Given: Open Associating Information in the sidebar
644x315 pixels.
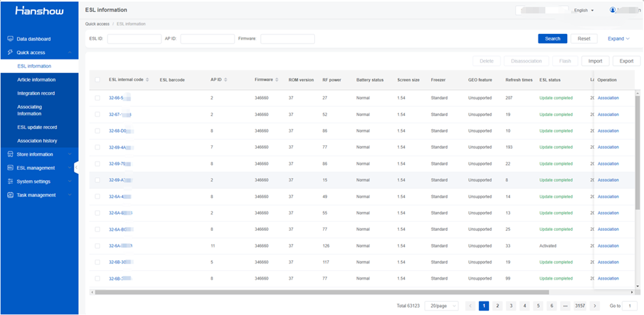Looking at the screenshot, I should (x=39, y=110).
